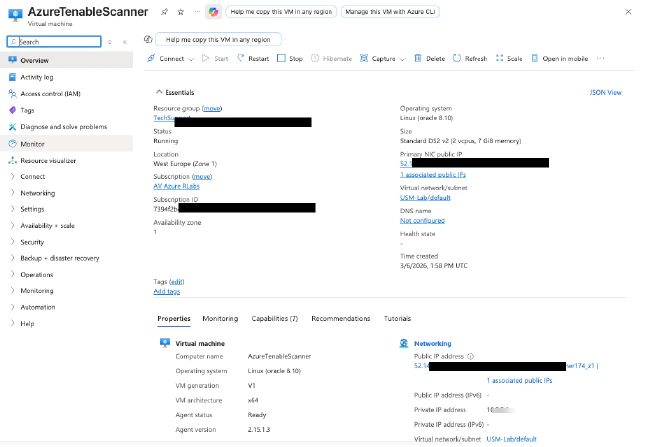Image resolution: width=659 pixels, height=447 pixels.
Task: Expand the Help section
Action: pyautogui.click(x=27, y=323)
